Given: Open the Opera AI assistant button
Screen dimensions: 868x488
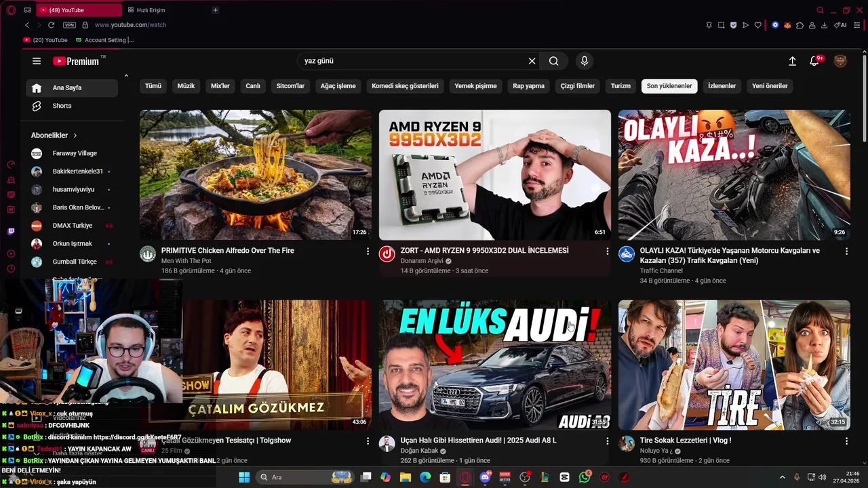Looking at the screenshot, I should (840, 25).
